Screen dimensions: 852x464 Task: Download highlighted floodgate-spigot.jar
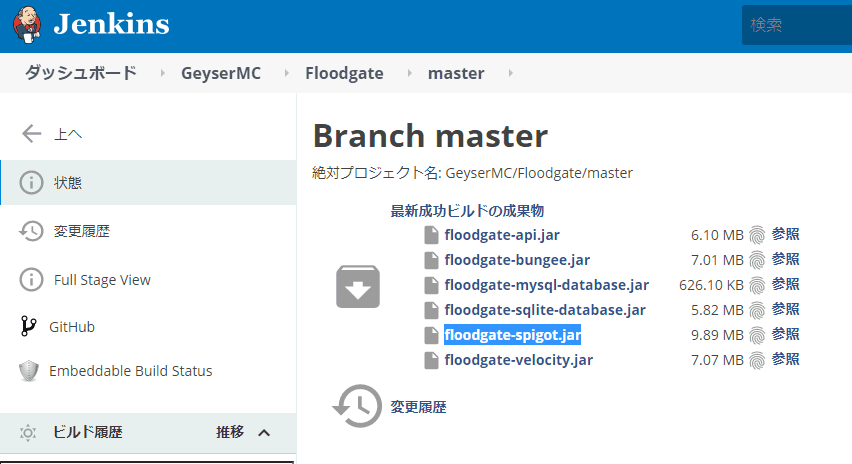click(x=512, y=335)
